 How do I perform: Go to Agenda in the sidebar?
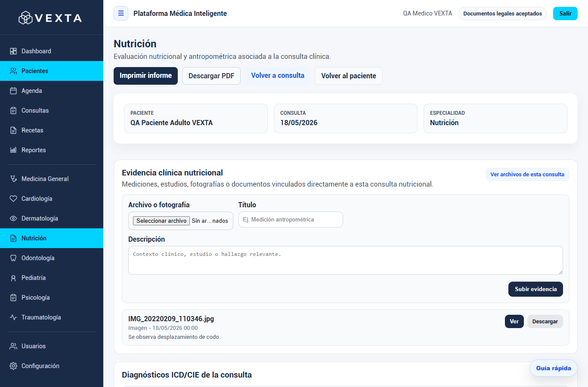tap(52, 91)
